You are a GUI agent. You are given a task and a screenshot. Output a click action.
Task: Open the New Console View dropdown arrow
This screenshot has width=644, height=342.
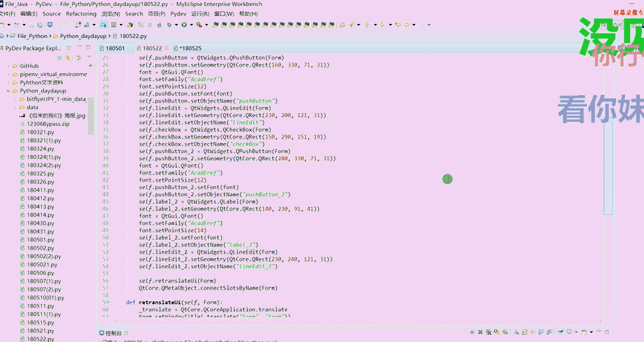(591, 332)
